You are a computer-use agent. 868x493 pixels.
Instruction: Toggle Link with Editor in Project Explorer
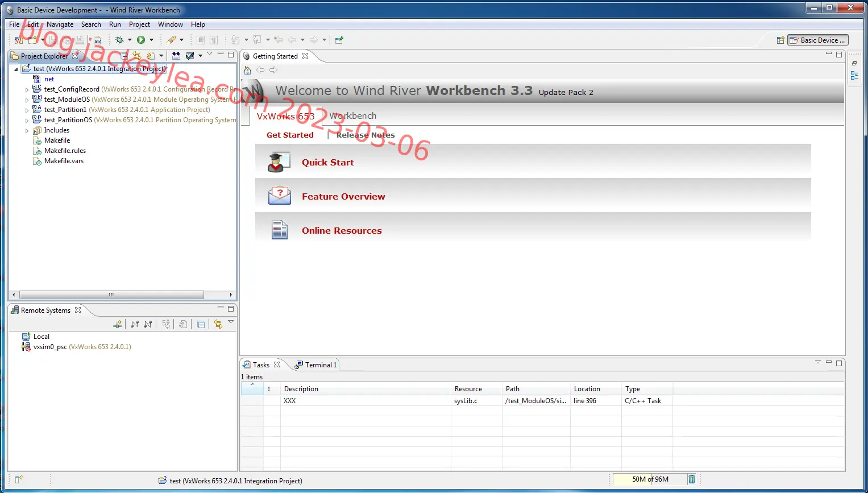coord(137,56)
